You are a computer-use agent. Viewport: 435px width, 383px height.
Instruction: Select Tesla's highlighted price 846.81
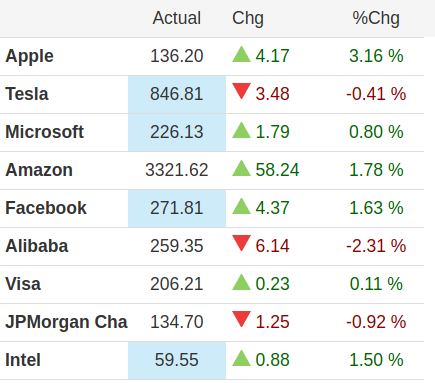(177, 94)
